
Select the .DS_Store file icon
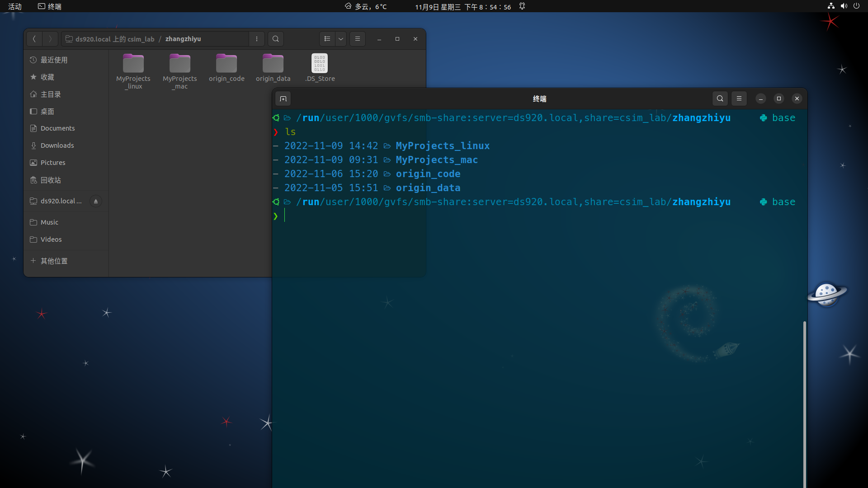point(320,64)
